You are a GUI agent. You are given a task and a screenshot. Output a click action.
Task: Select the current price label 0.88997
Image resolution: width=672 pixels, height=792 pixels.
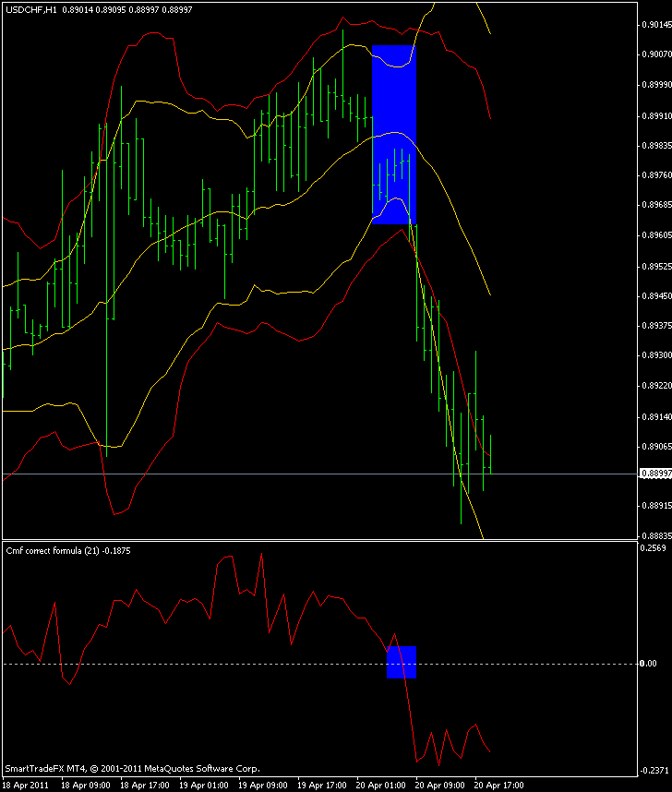pyautogui.click(x=655, y=474)
